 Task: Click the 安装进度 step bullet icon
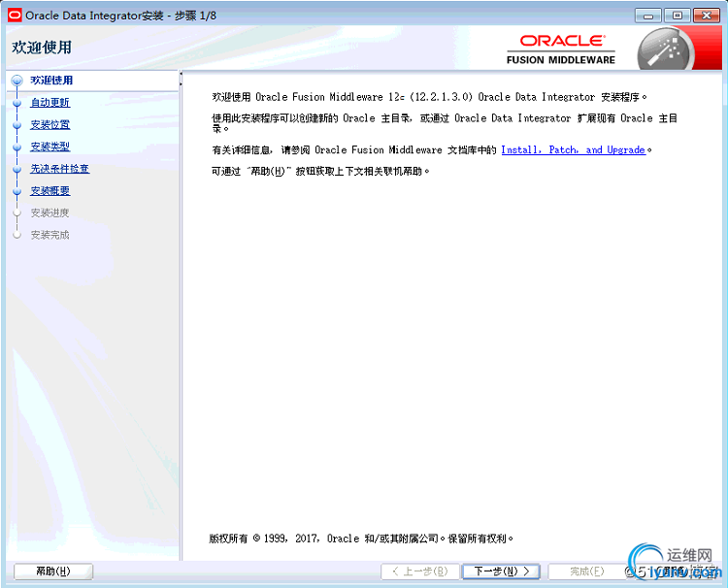17,213
